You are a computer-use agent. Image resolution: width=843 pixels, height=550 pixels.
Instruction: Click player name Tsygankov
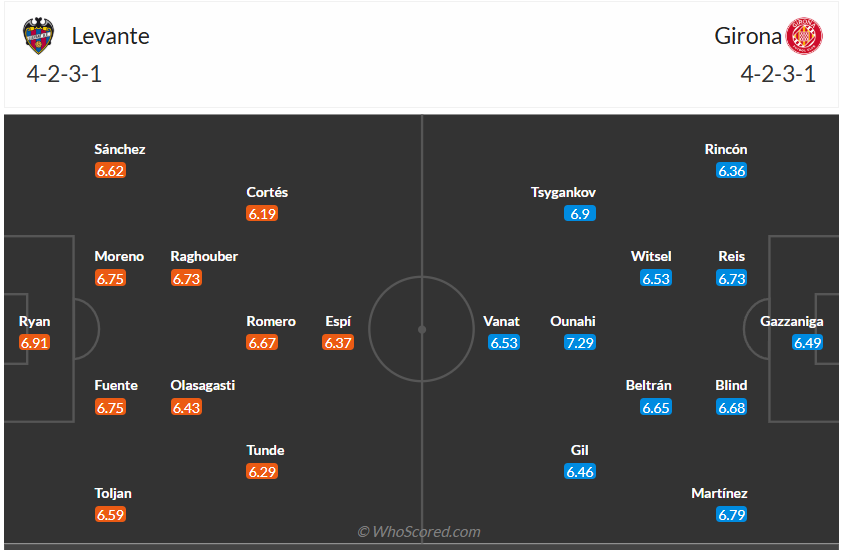[x=564, y=192]
